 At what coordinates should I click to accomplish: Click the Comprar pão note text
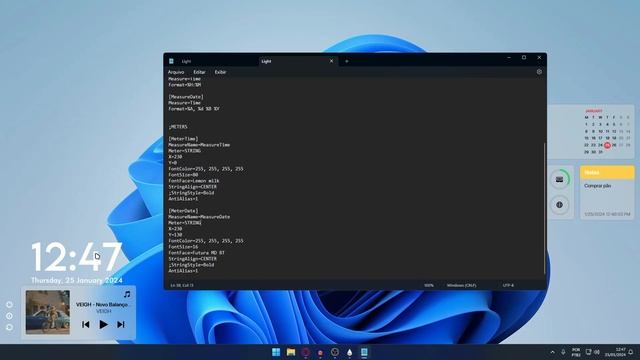click(x=598, y=186)
